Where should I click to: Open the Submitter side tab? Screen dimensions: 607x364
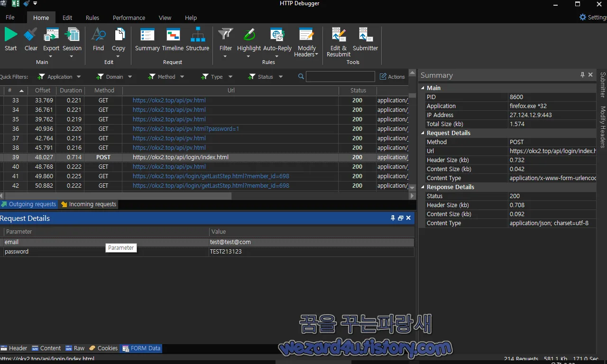603,85
